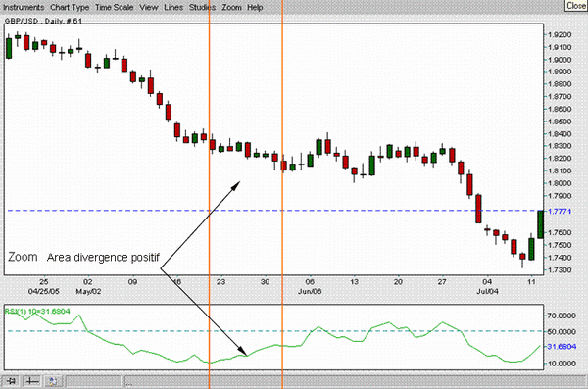Click the 1.9200 price axis label
The height and width of the screenshot is (389, 588).
click(560, 35)
